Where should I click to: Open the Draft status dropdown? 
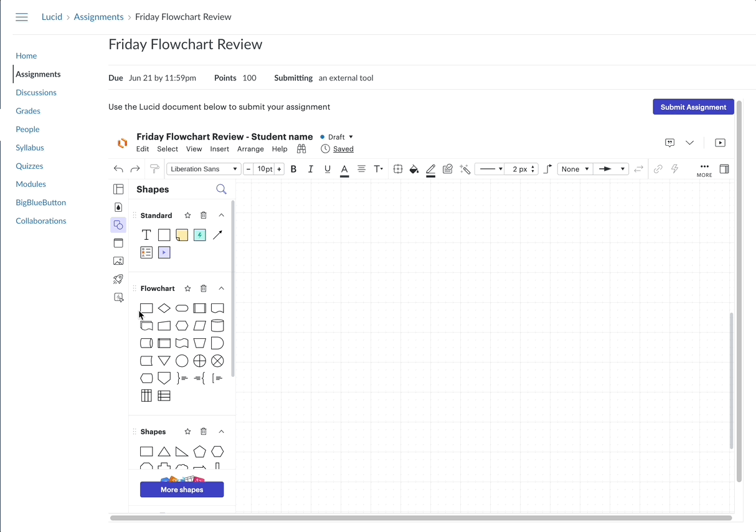point(337,137)
